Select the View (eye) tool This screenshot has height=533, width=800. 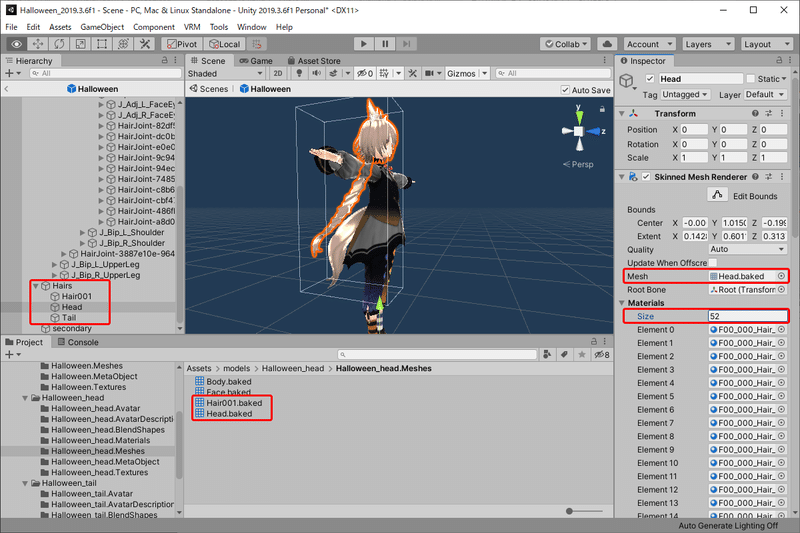(16, 44)
